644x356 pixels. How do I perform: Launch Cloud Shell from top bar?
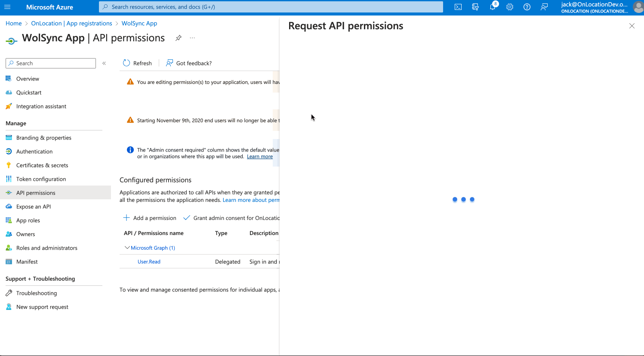(458, 7)
